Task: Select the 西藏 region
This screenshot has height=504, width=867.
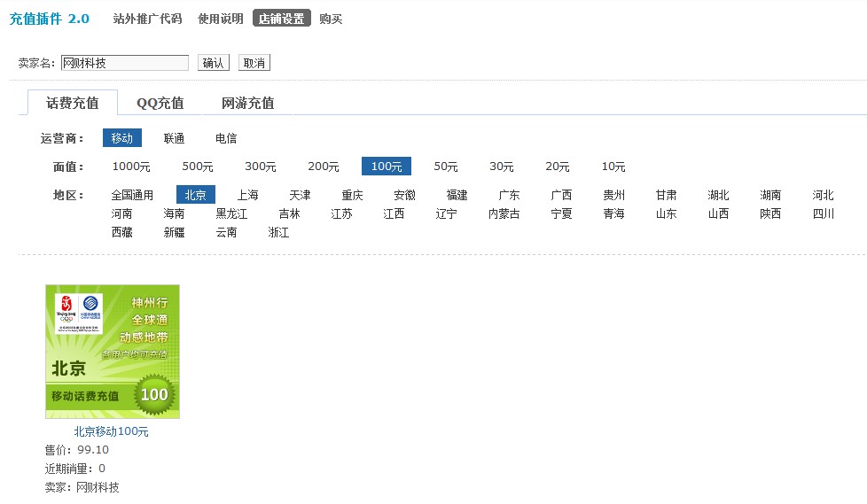Action: [x=121, y=233]
